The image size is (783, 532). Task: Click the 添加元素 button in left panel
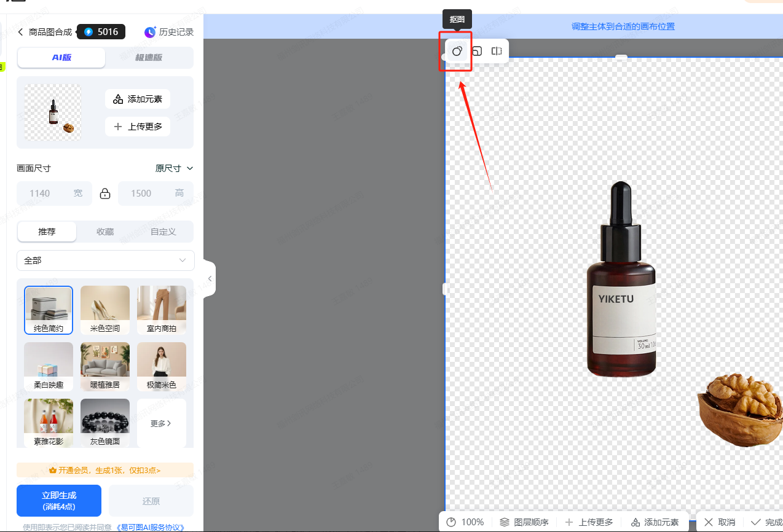[x=138, y=100]
